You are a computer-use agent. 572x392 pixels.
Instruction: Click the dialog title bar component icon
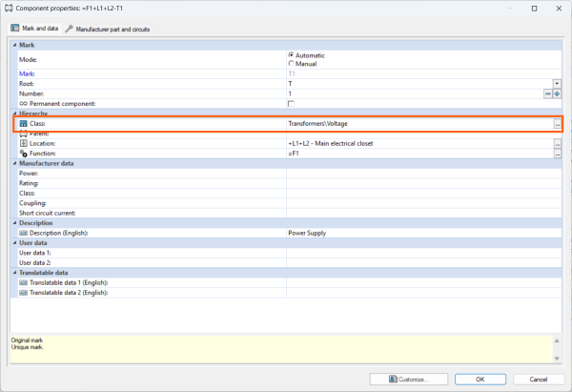click(x=9, y=8)
